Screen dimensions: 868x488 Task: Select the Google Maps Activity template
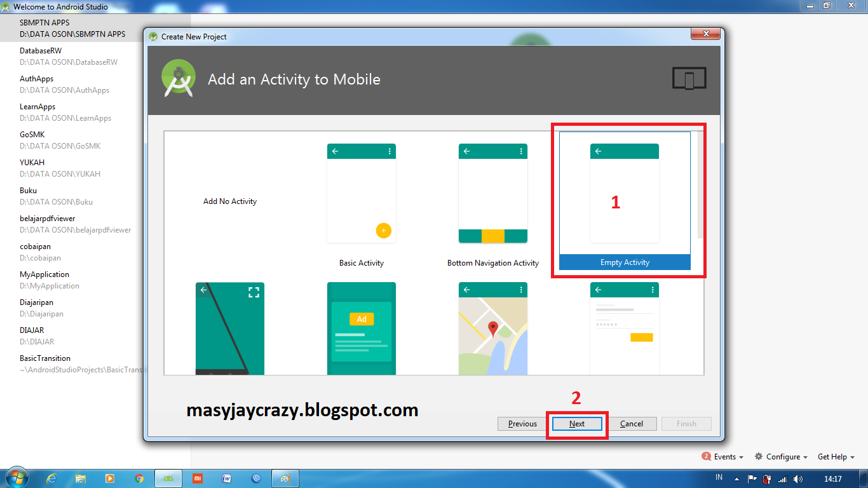point(493,329)
